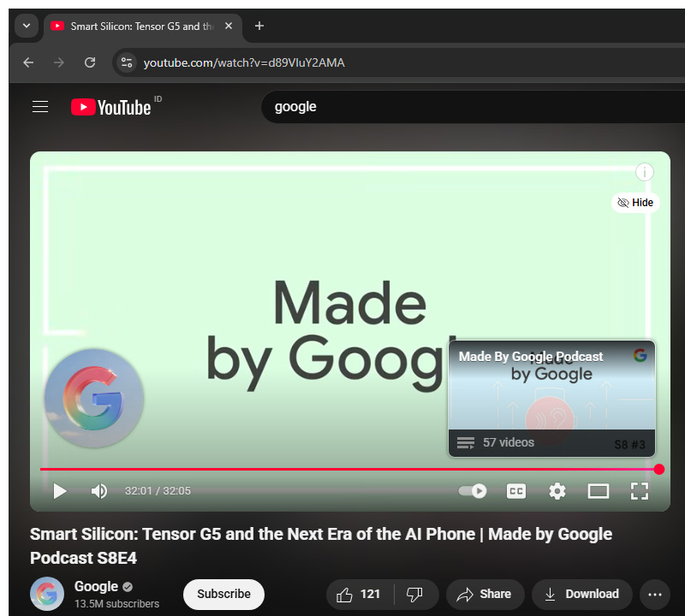Select the Smart Silicon YouTube browser tab

click(142, 27)
